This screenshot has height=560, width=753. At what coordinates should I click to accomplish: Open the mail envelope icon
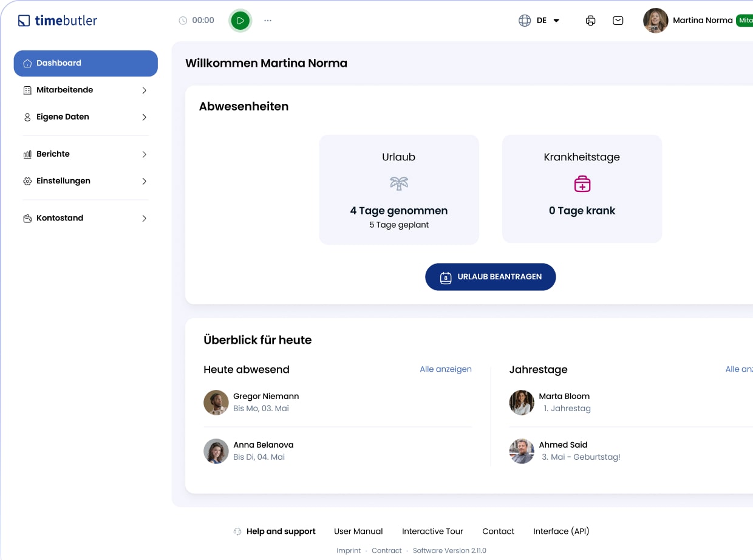coord(618,21)
